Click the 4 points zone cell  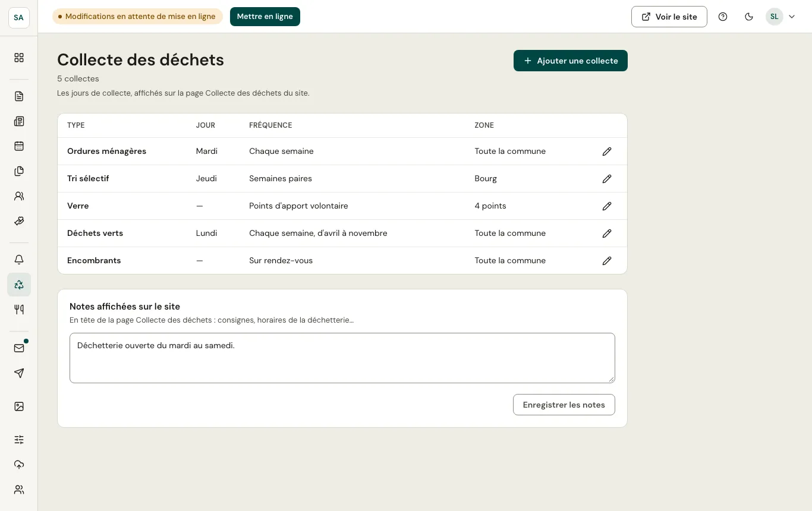pos(490,206)
